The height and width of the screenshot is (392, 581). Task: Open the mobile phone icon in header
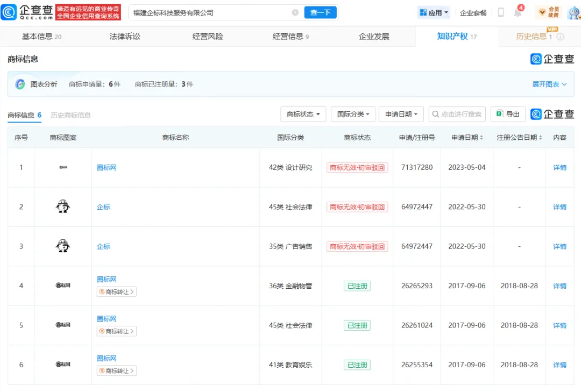coord(501,12)
